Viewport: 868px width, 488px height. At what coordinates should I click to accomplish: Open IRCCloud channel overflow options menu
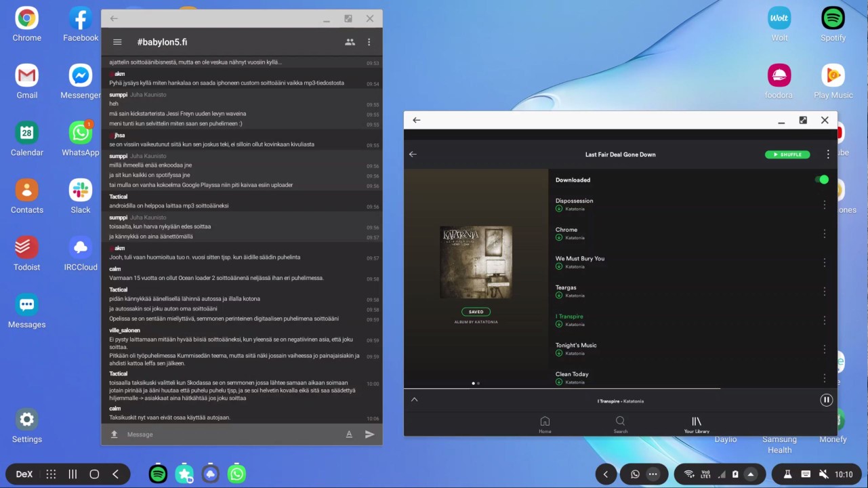pyautogui.click(x=369, y=42)
